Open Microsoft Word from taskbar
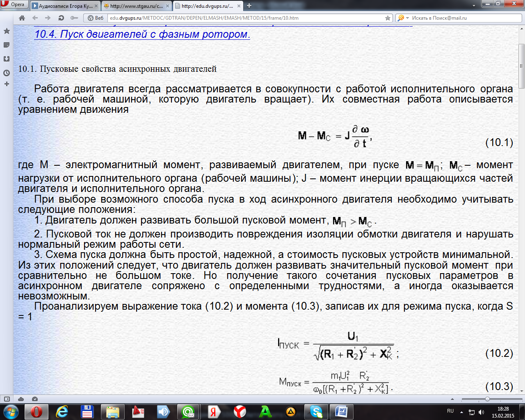This screenshot has height=420, width=525. [x=342, y=411]
